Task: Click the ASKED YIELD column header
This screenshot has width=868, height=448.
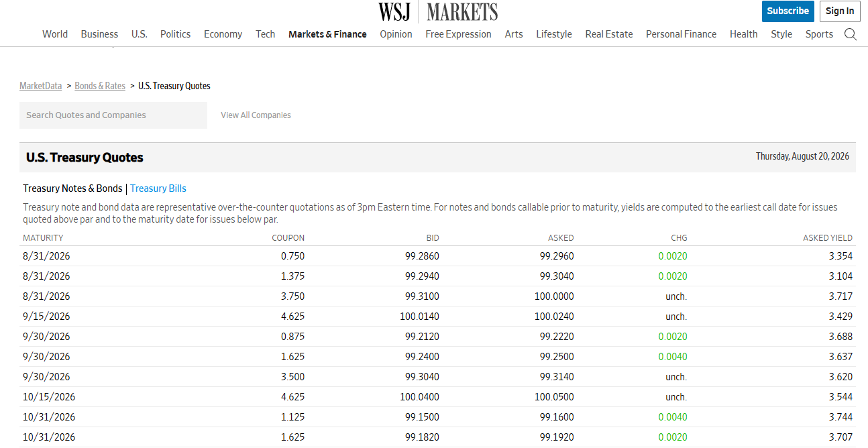Action: [x=828, y=238]
